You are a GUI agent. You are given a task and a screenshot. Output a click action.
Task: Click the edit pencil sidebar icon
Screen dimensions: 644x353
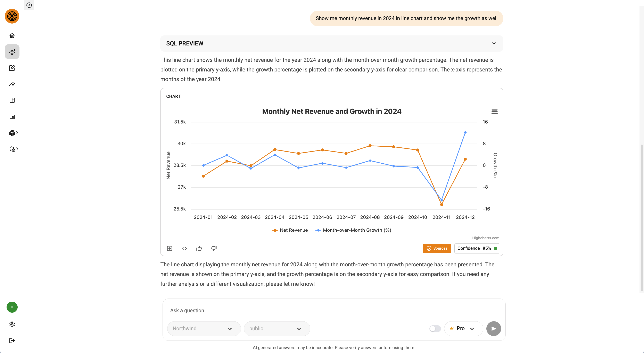pos(12,68)
